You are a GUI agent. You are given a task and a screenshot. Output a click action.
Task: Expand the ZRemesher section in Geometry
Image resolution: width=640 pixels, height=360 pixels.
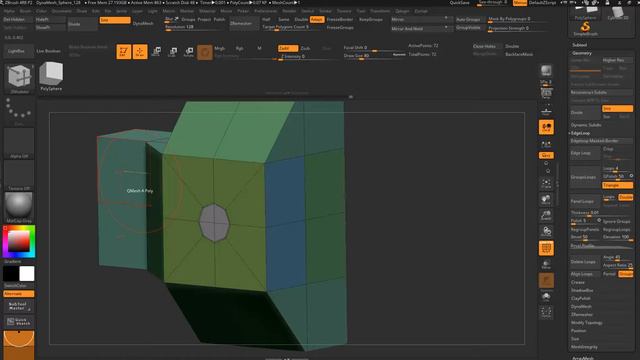(582, 315)
